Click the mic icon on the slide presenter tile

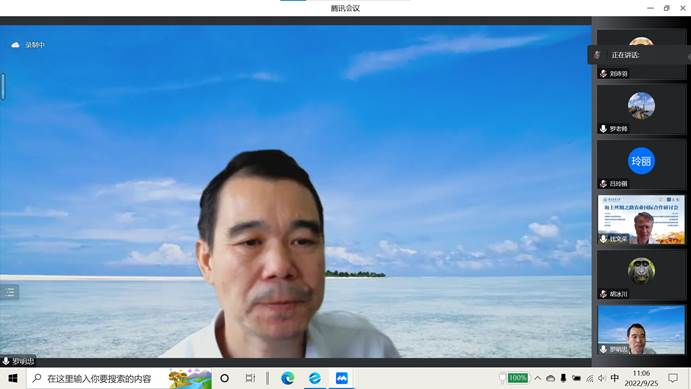tap(603, 238)
